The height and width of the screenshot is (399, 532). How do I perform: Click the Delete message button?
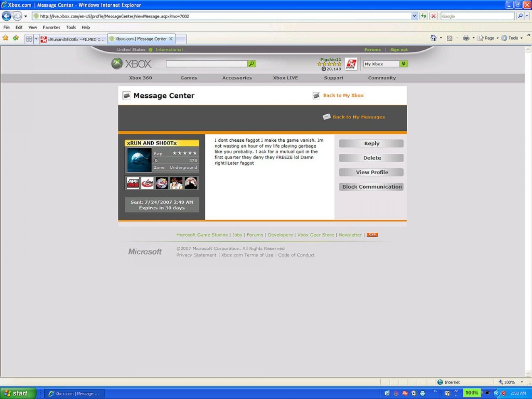pyautogui.click(x=371, y=158)
